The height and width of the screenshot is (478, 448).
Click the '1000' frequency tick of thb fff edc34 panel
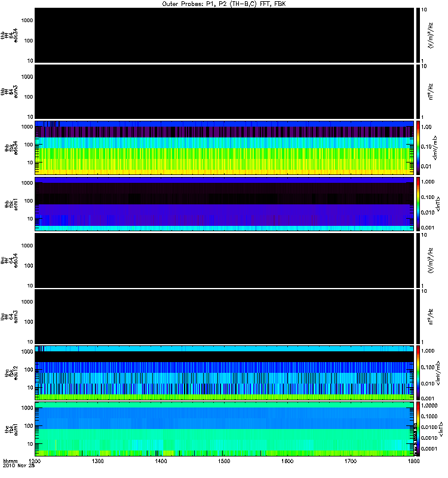(27, 21)
